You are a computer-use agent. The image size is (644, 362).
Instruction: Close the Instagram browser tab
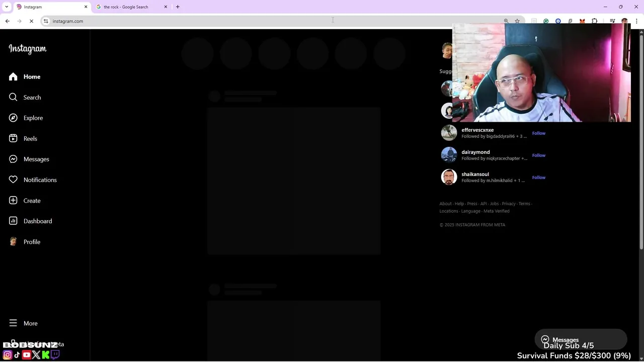(86, 7)
